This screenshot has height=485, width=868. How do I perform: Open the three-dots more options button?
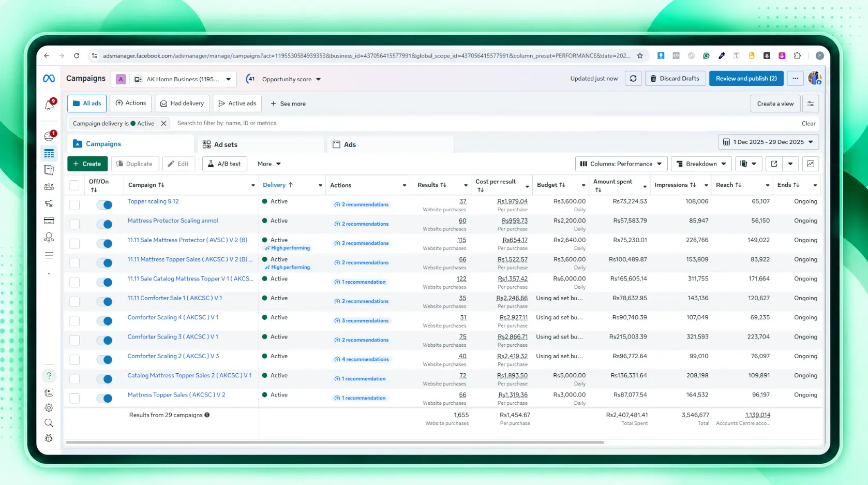click(796, 79)
